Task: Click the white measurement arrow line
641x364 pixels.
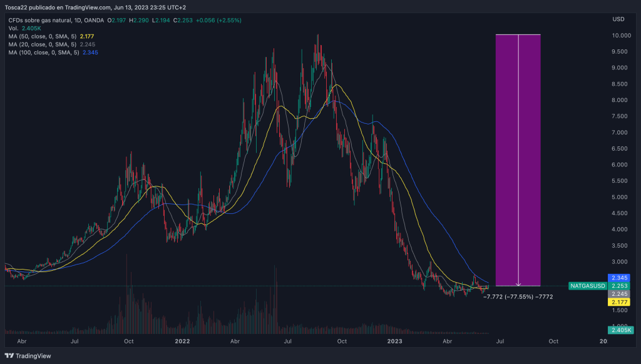Action: pos(518,156)
